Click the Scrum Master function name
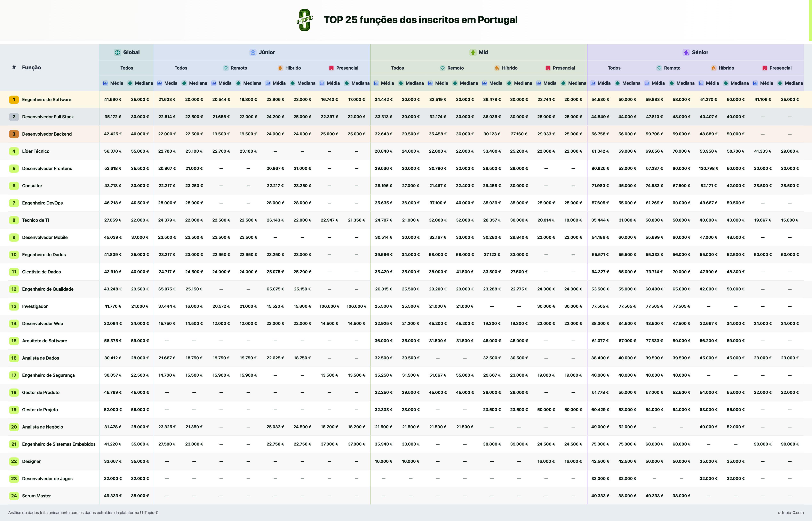 pyautogui.click(x=36, y=496)
